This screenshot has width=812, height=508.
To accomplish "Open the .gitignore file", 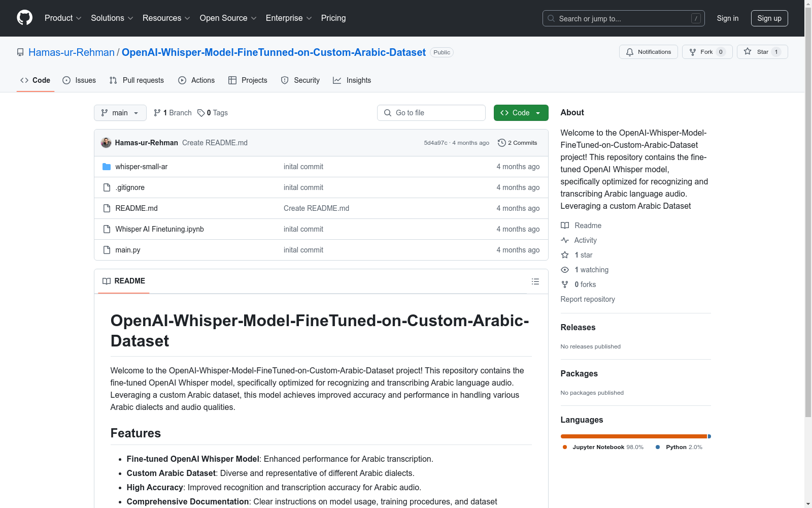I will click(130, 187).
